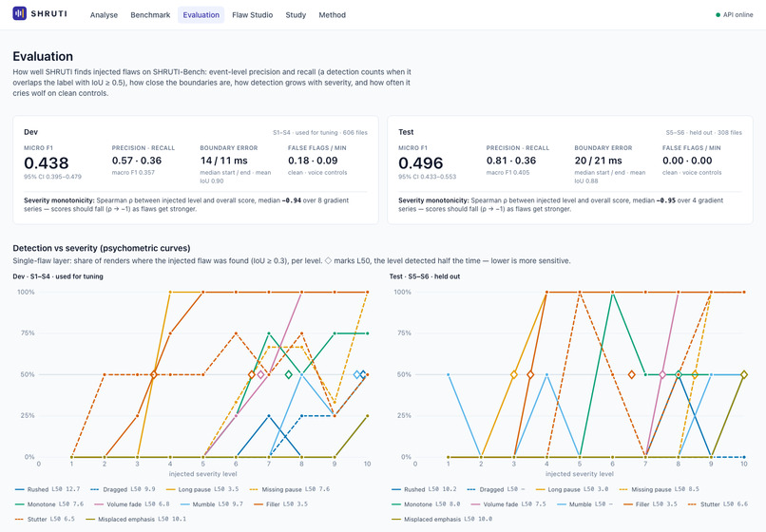Image resolution: width=766 pixels, height=532 pixels.
Task: Toggle Monotone series in Test chart legend
Action: (x=426, y=503)
